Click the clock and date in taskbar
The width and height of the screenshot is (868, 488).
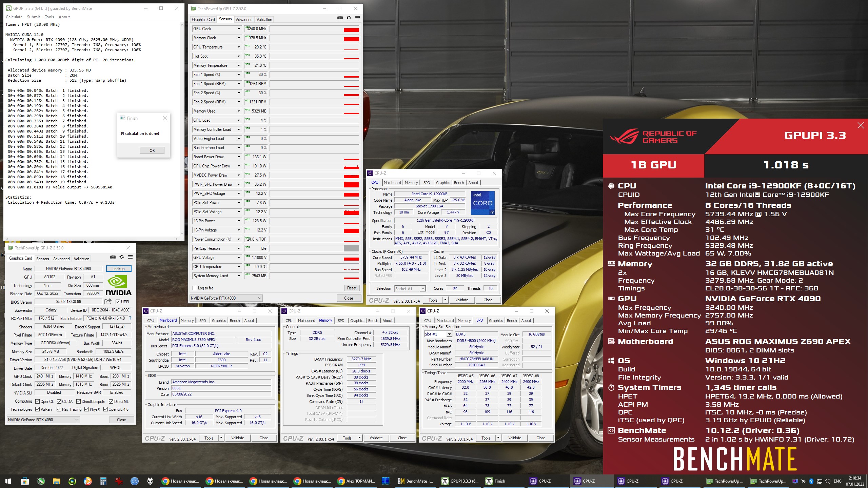click(855, 481)
